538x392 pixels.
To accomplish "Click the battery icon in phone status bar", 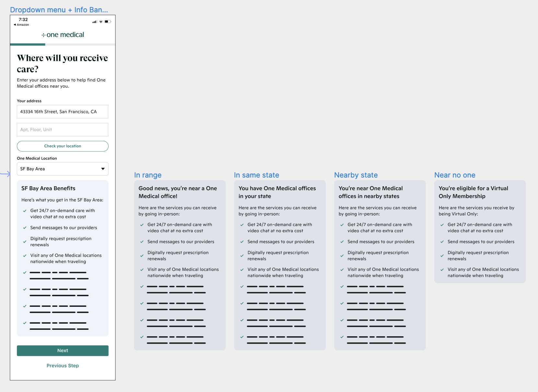I will click(x=108, y=22).
